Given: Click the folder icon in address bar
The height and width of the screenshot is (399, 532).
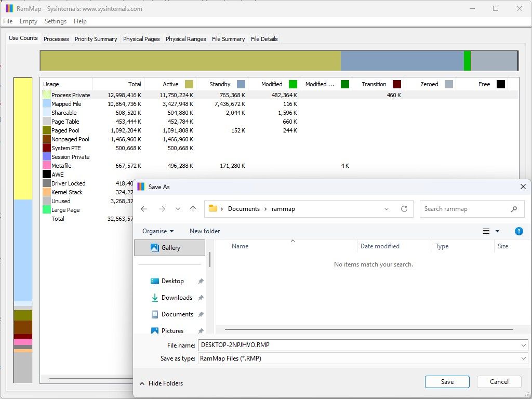Looking at the screenshot, I should click(212, 208).
